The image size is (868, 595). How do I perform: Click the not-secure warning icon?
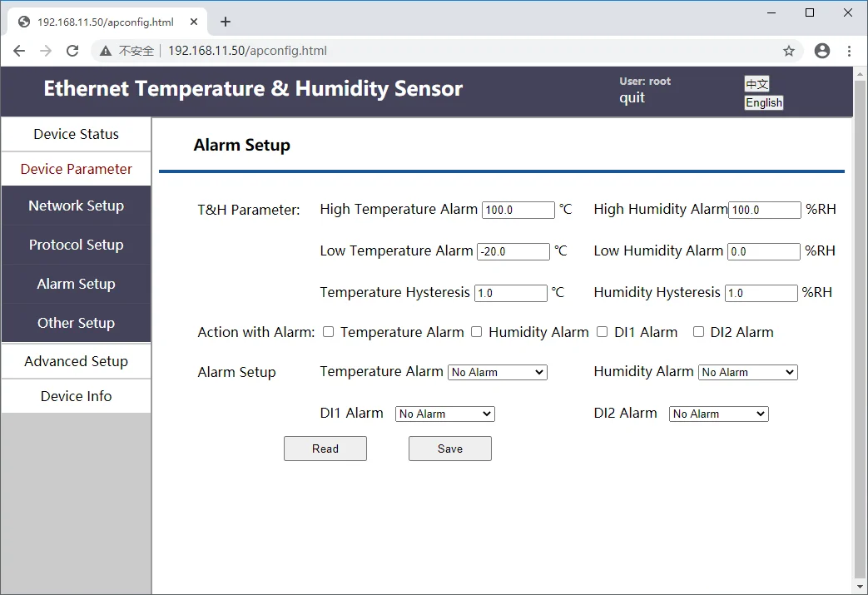106,51
